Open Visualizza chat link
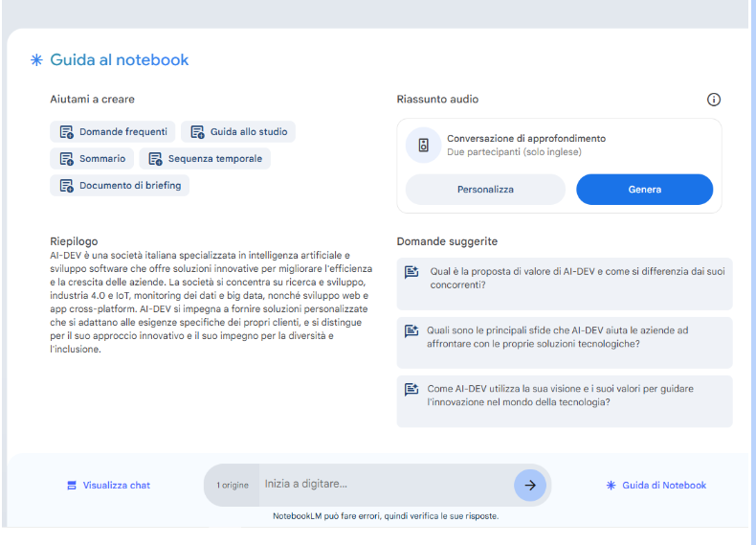 coord(108,486)
